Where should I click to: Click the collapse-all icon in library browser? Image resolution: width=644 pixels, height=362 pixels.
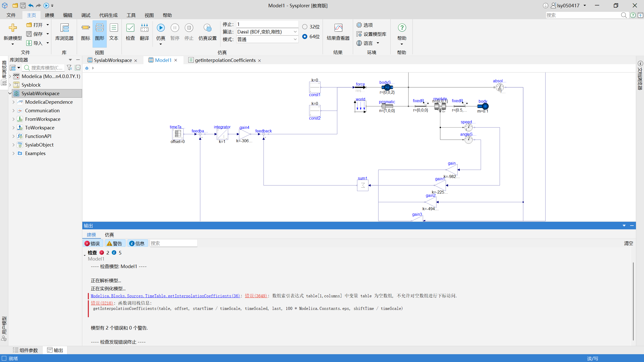pos(78,67)
